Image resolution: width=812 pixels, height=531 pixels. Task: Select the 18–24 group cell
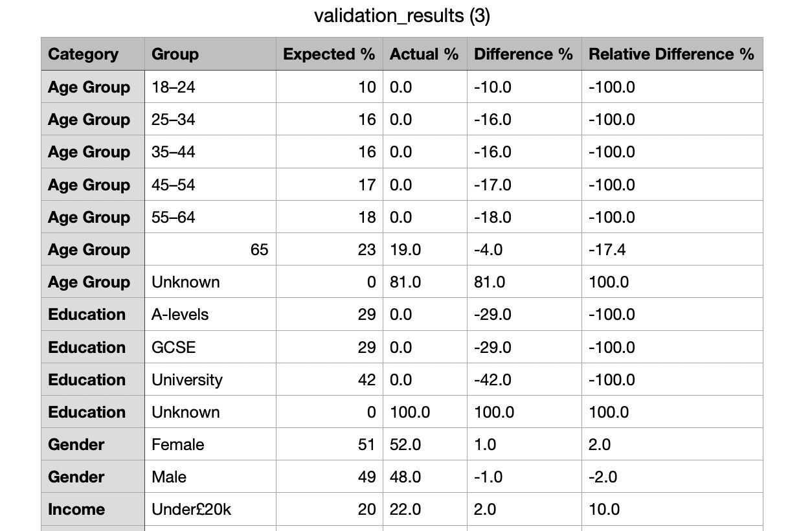tap(174, 87)
